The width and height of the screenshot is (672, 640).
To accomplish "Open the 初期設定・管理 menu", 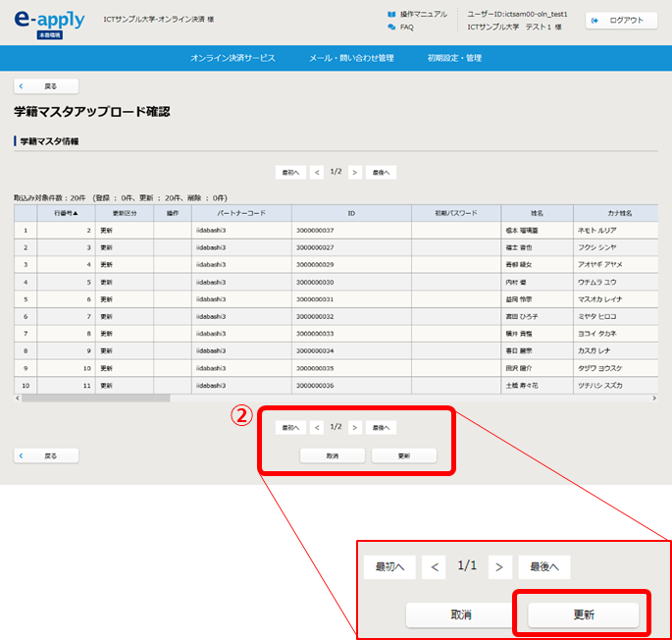I will 454,58.
